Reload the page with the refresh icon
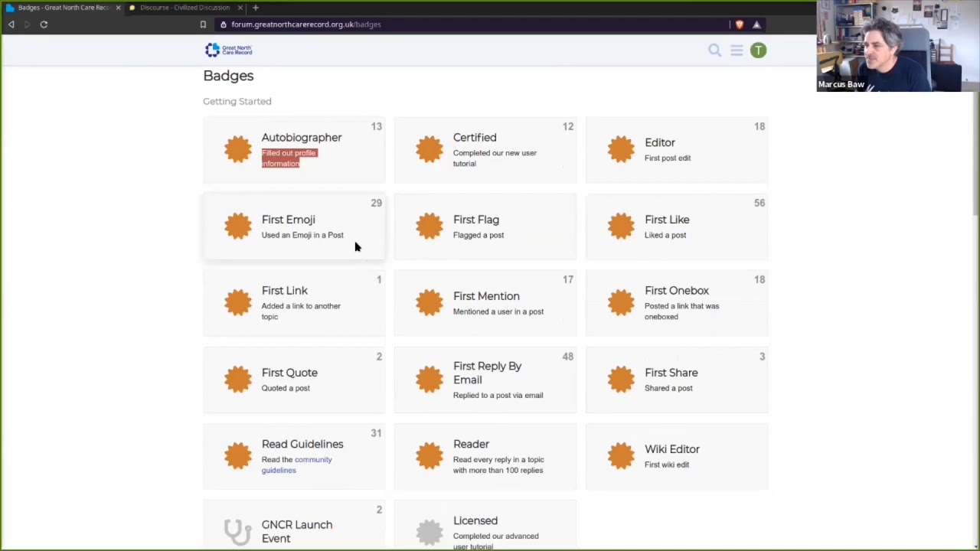Viewport: 980px width, 551px height. click(44, 24)
